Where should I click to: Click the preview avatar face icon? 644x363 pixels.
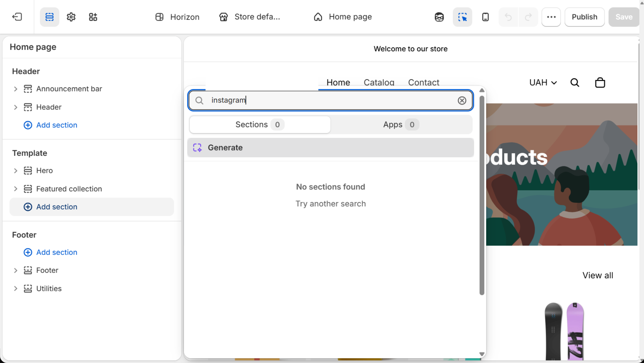tap(439, 17)
